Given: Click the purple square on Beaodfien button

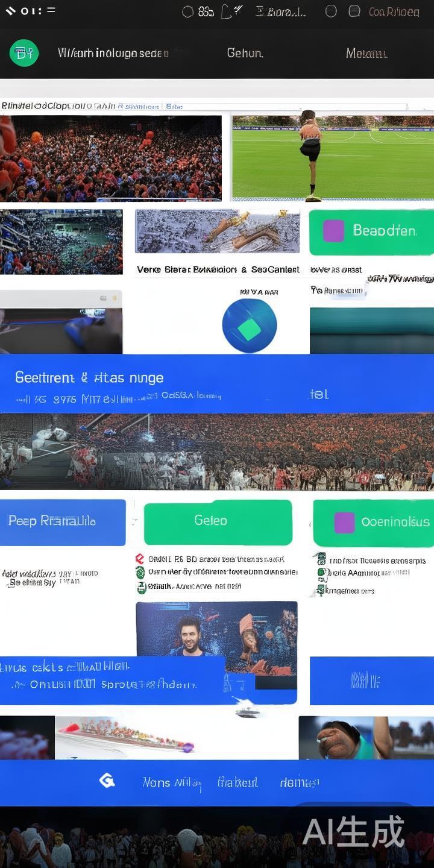Looking at the screenshot, I should [333, 231].
